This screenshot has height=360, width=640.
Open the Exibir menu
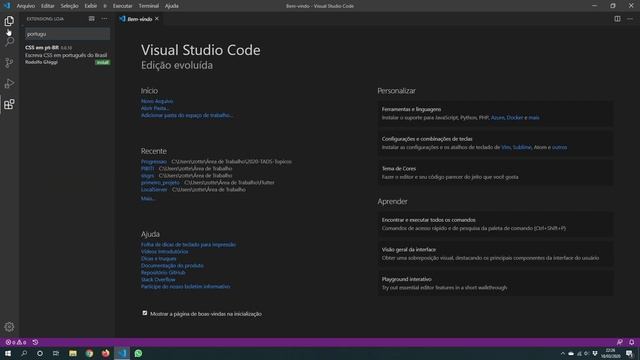point(91,6)
